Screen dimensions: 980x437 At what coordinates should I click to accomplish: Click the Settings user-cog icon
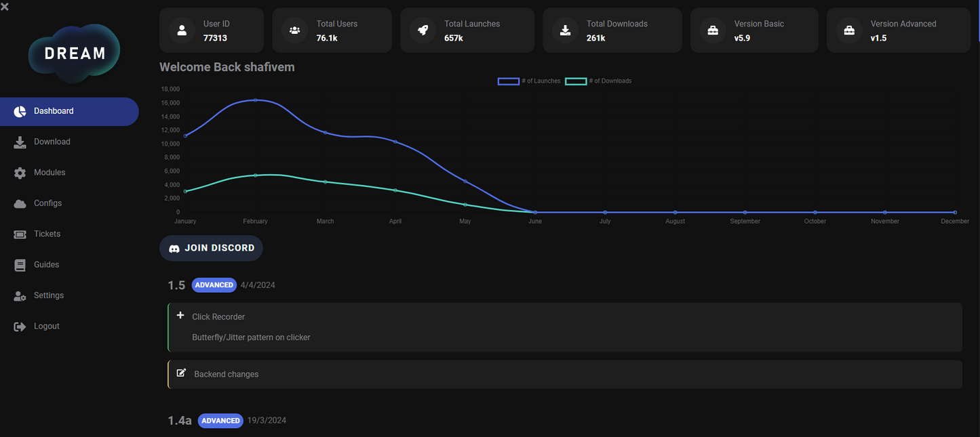point(20,296)
